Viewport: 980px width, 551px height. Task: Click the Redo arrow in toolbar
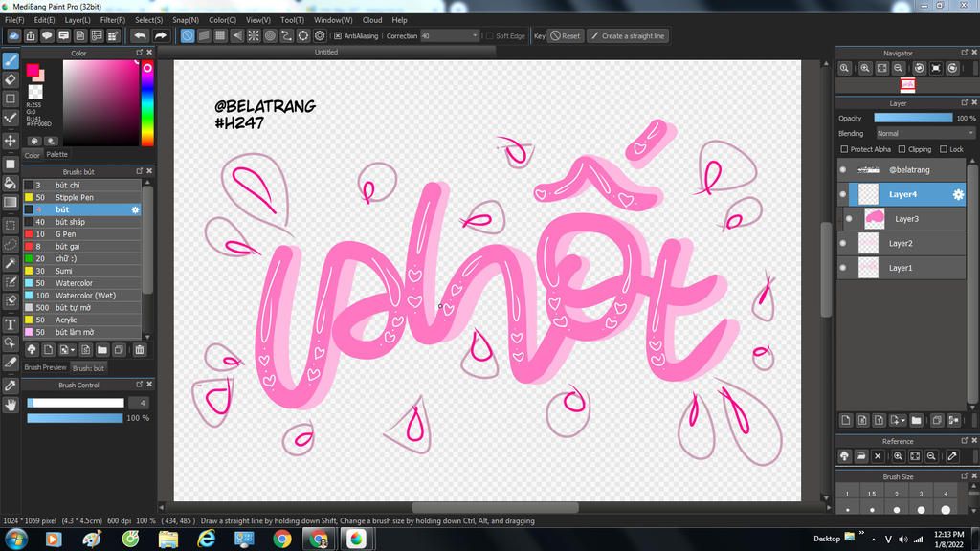point(161,35)
